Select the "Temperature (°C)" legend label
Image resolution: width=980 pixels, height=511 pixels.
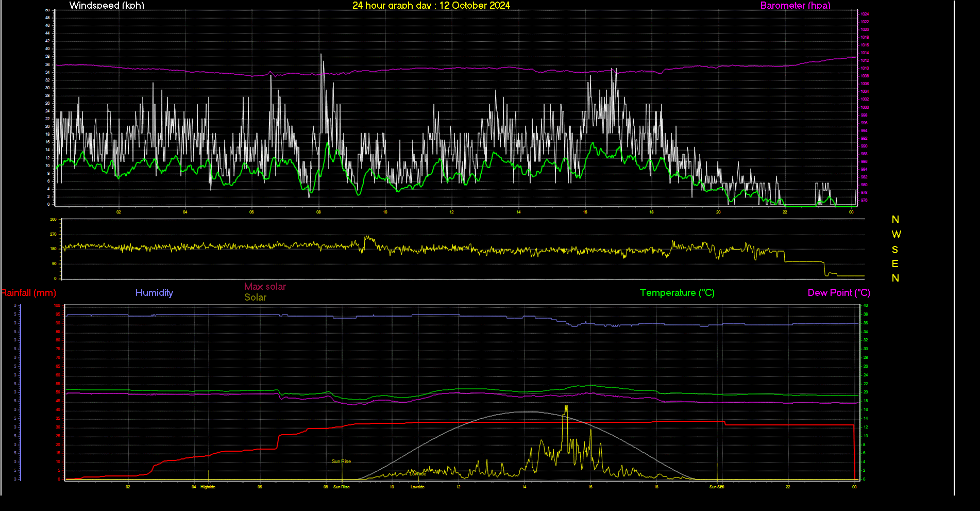pos(677,293)
